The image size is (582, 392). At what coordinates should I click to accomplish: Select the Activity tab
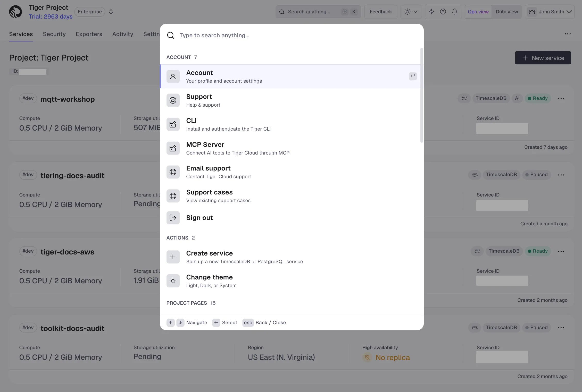[123, 34]
